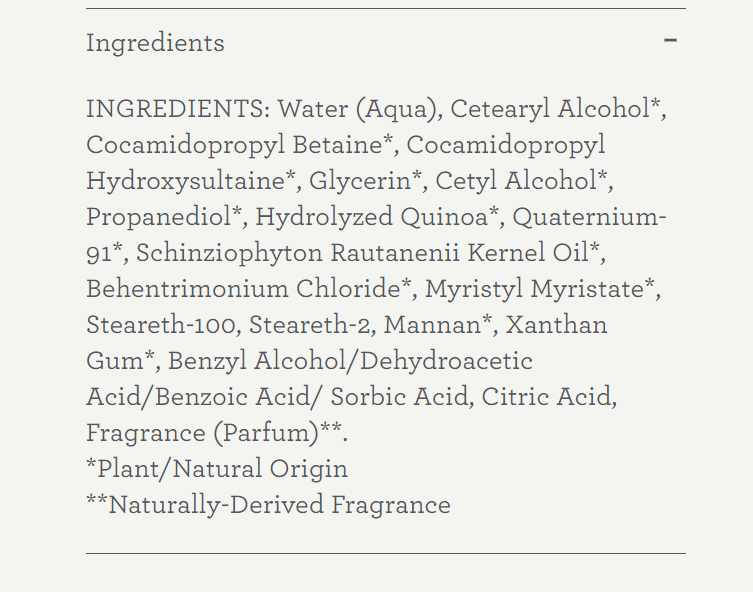
Task: Collapse the Ingredients section via minus icon
Action: pos(670,40)
